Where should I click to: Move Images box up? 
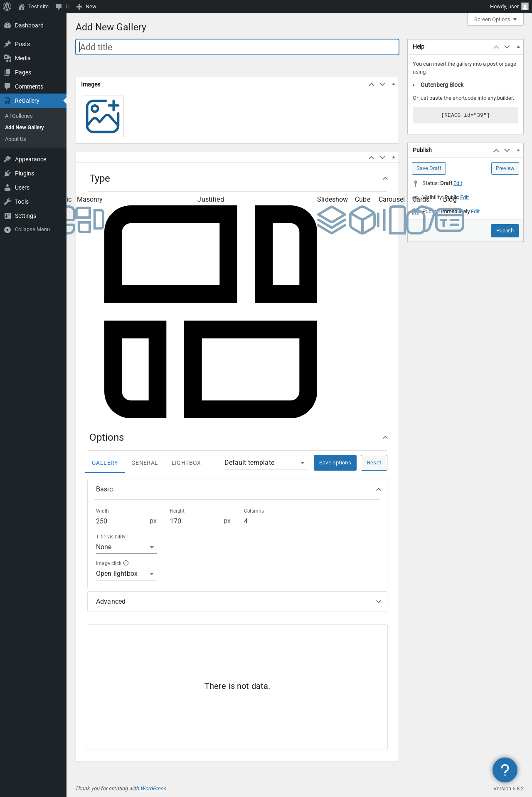pyautogui.click(x=372, y=84)
